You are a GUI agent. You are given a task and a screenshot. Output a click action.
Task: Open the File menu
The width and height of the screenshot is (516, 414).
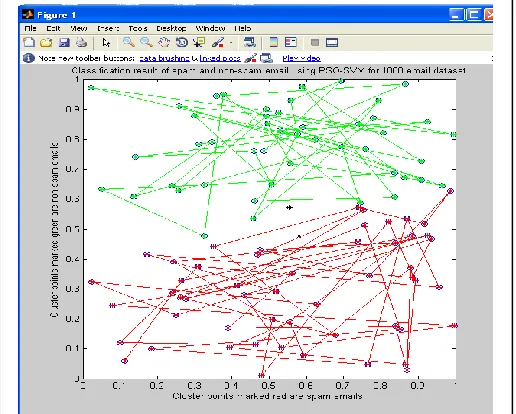(x=30, y=28)
